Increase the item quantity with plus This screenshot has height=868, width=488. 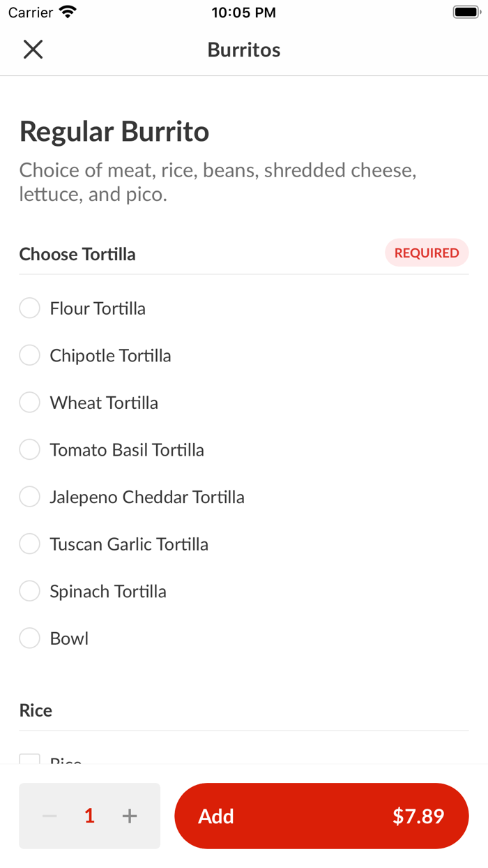tap(129, 816)
